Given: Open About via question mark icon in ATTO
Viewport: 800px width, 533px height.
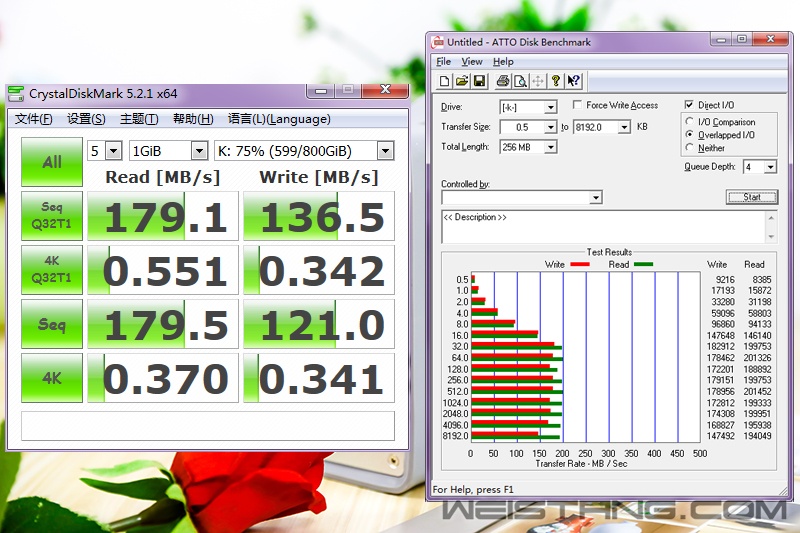Looking at the screenshot, I should [x=556, y=81].
